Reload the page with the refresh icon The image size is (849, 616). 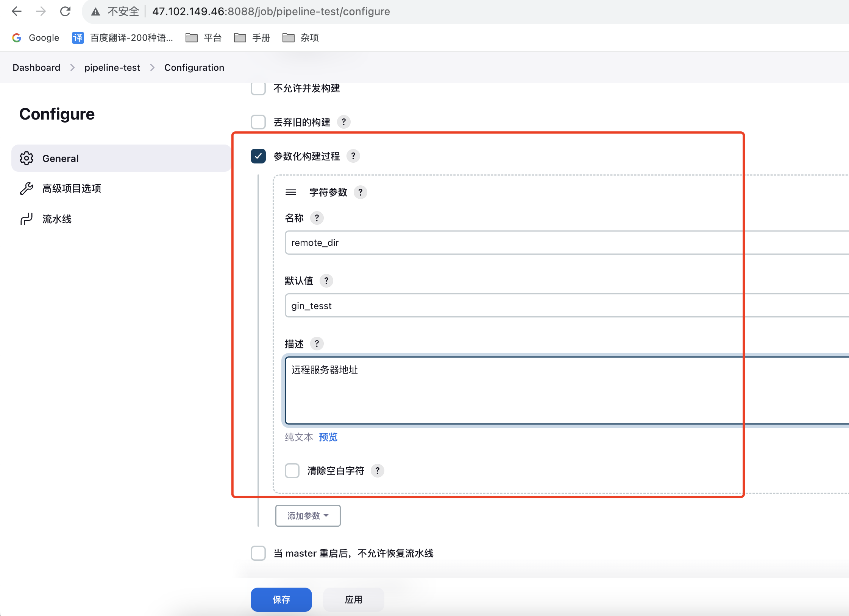65,11
